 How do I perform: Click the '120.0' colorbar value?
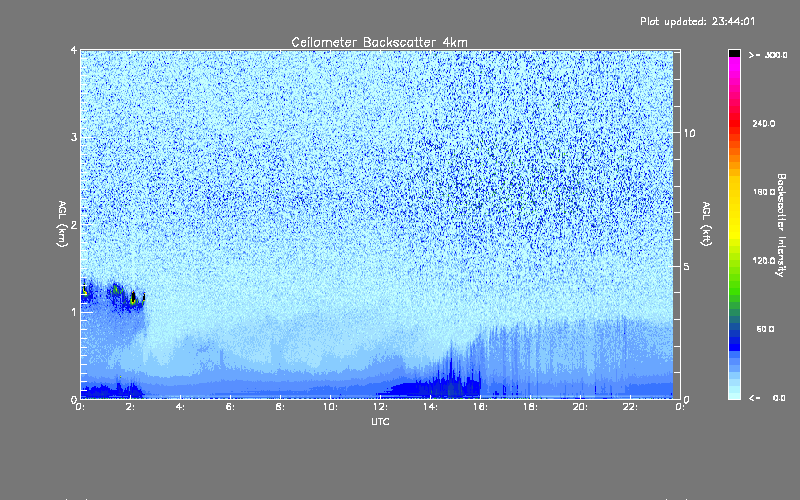(x=764, y=260)
